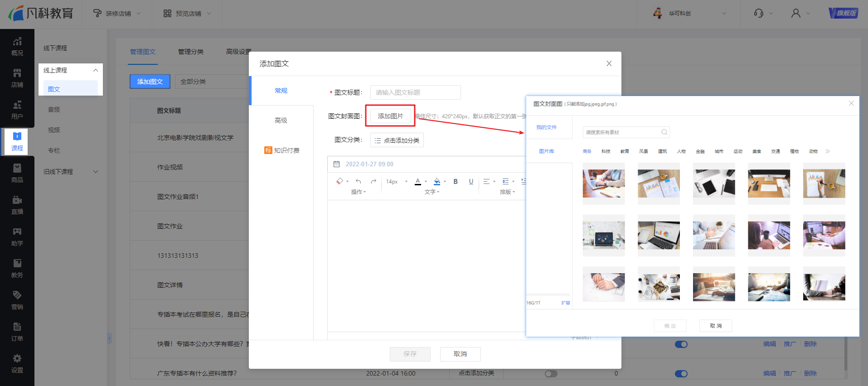Click 取消 in the image picker dialog

716,326
